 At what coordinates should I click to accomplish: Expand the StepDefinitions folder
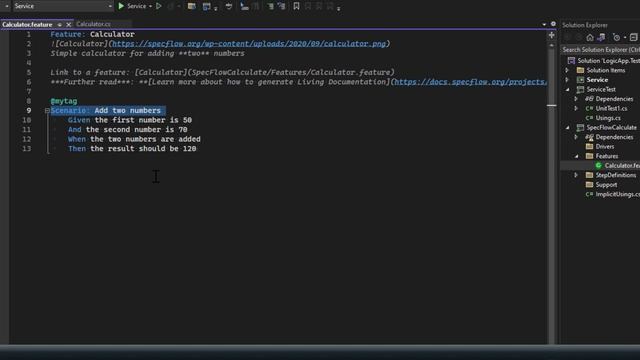pyautogui.click(x=576, y=175)
